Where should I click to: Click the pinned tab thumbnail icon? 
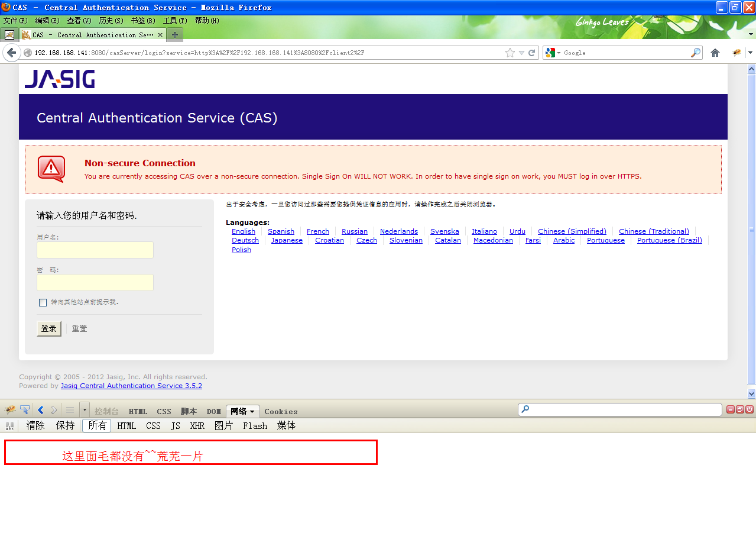(x=9, y=35)
